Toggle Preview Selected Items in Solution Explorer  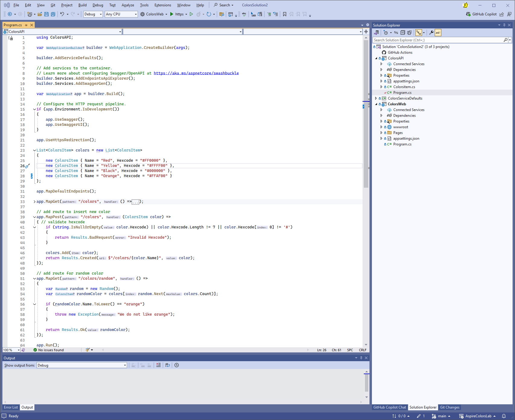tap(438, 33)
